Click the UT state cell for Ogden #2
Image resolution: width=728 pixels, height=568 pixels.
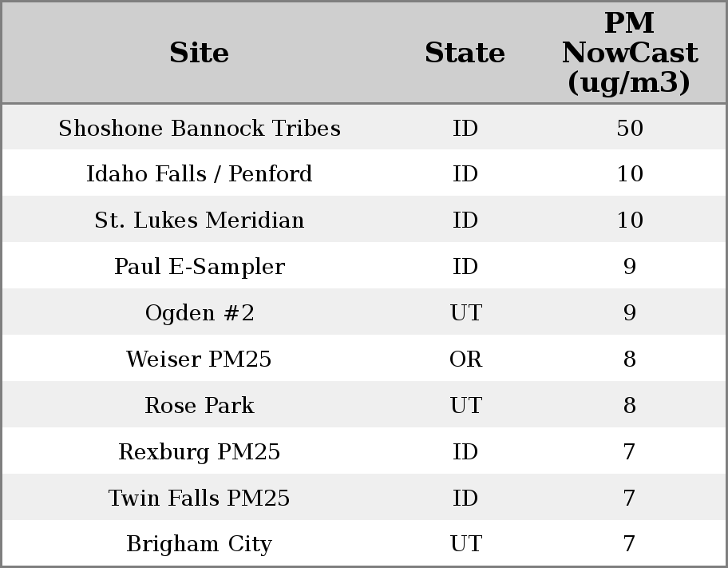(465, 313)
